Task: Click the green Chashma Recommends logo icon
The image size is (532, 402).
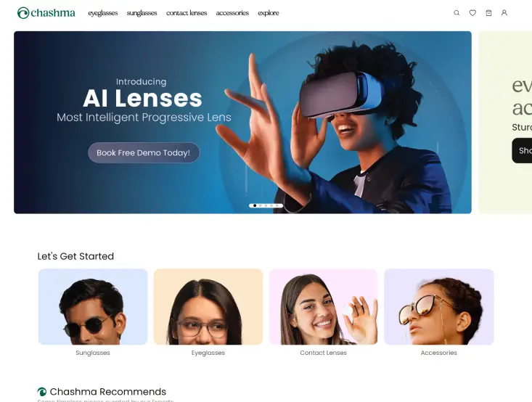Action: click(41, 392)
